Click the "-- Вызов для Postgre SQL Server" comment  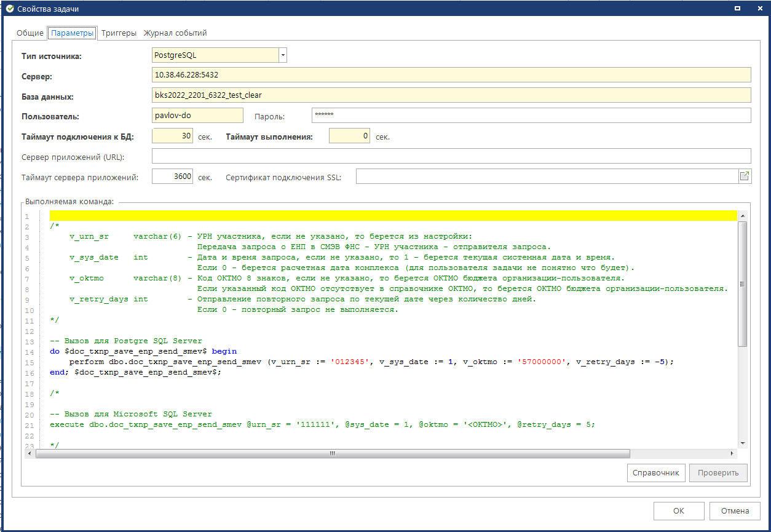pos(126,341)
